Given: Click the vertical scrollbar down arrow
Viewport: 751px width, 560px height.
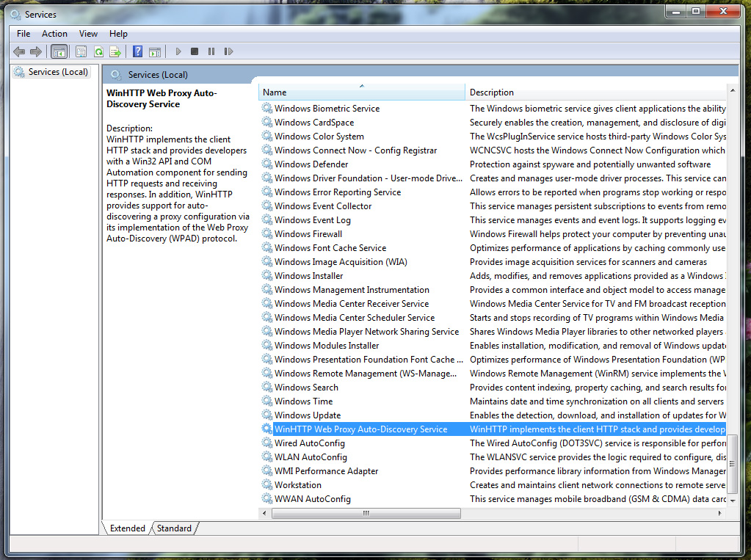Looking at the screenshot, I should [733, 500].
